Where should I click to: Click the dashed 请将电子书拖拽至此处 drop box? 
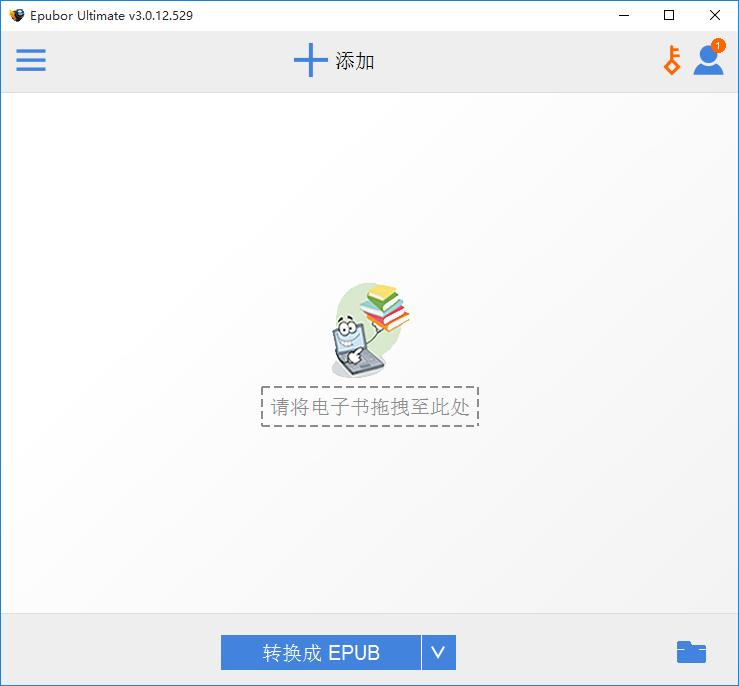coord(369,407)
